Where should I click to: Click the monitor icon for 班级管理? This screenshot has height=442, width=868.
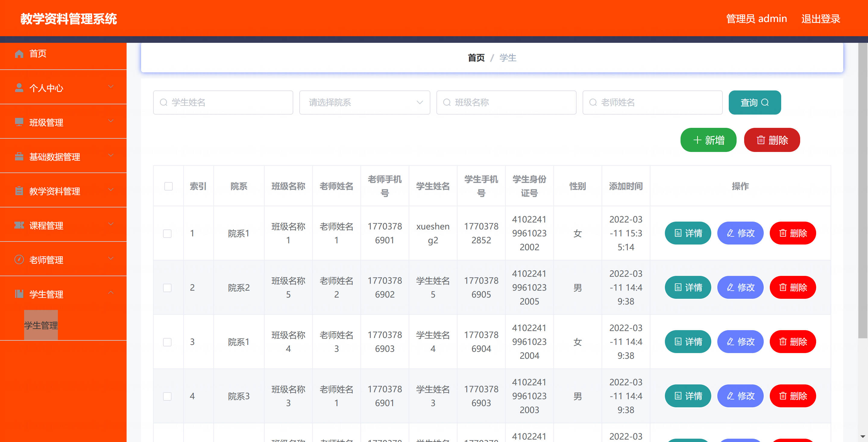(x=19, y=122)
